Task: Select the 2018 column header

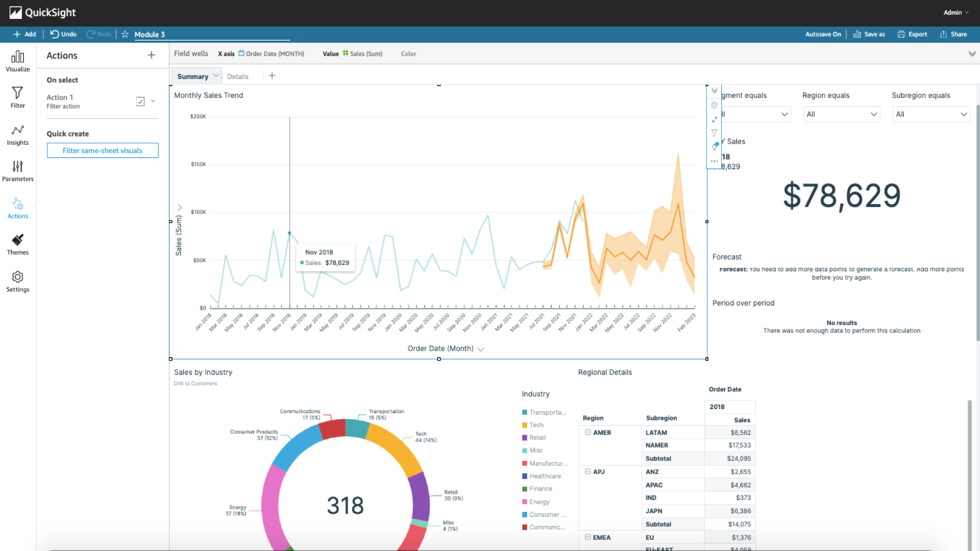Action: click(x=730, y=407)
